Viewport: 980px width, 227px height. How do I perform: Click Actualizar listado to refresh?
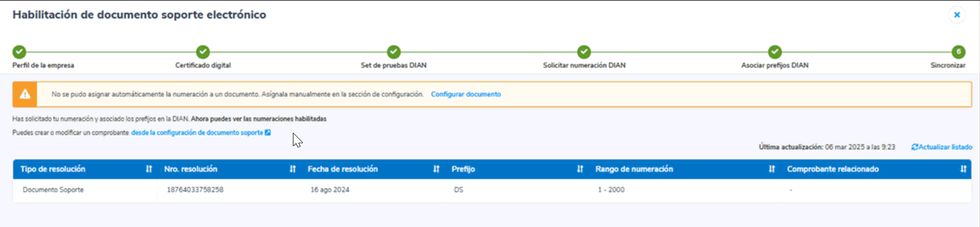pyautogui.click(x=942, y=147)
